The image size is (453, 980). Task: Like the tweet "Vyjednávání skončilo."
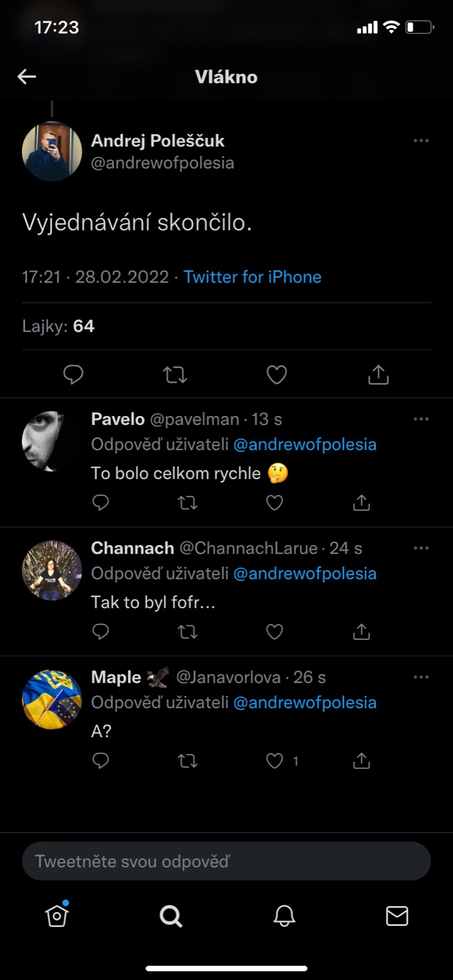click(276, 374)
